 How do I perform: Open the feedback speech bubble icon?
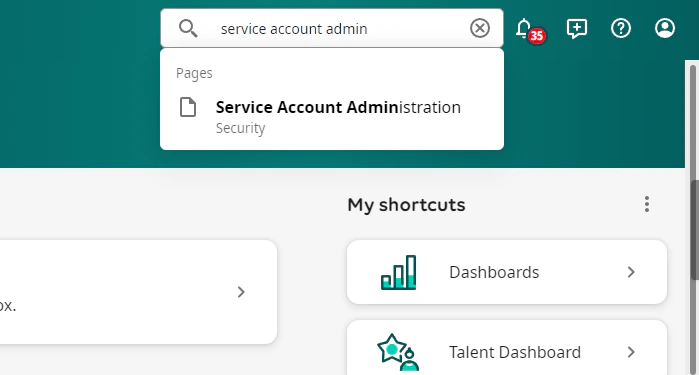pos(576,29)
